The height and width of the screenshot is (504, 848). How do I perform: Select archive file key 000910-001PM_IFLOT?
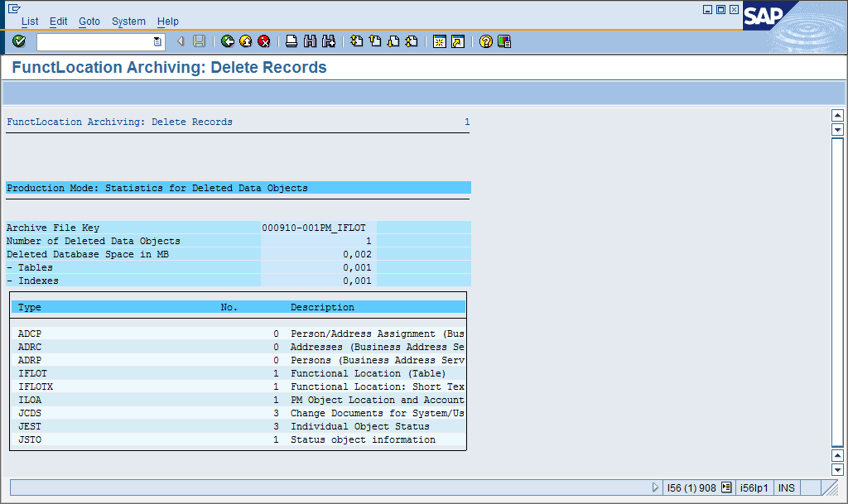[314, 228]
